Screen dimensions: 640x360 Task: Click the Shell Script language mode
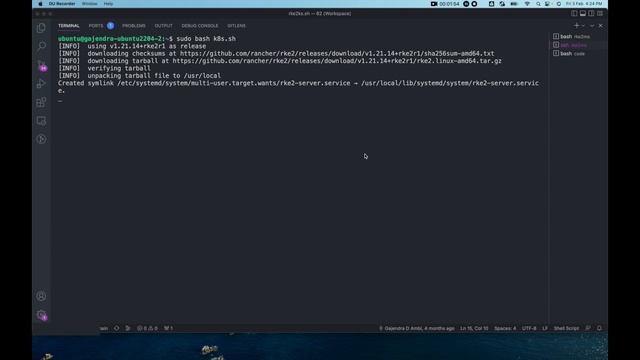pos(566,328)
